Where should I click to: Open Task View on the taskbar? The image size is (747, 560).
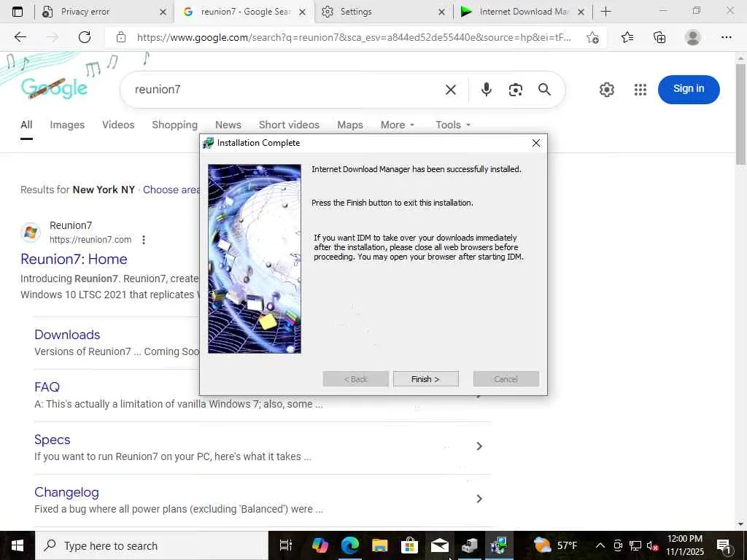(285, 545)
